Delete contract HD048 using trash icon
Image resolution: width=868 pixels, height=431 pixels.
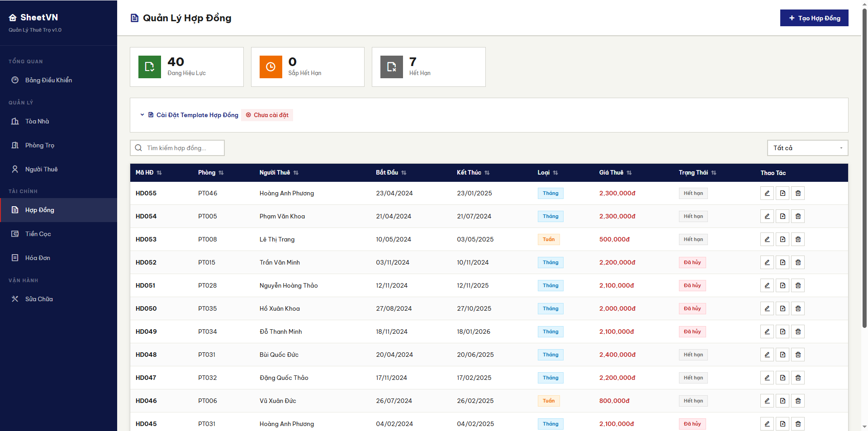point(798,355)
